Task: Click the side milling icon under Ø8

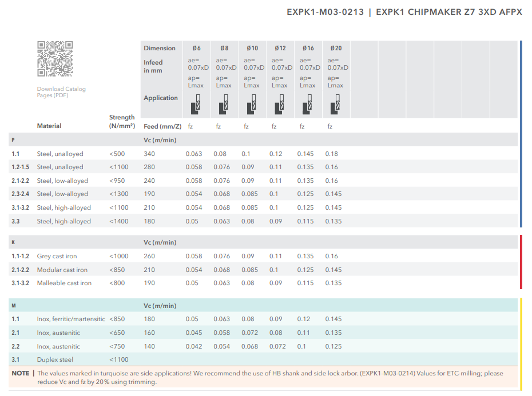Action: (224, 105)
